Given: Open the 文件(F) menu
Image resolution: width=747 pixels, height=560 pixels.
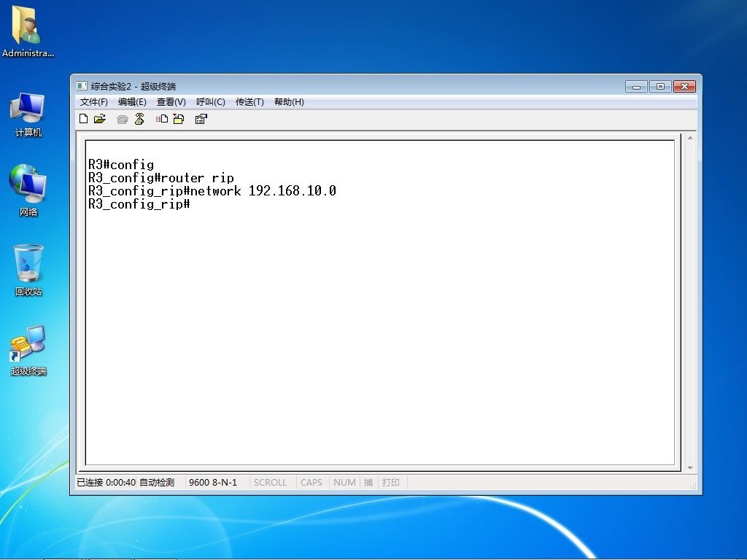Looking at the screenshot, I should pos(94,102).
